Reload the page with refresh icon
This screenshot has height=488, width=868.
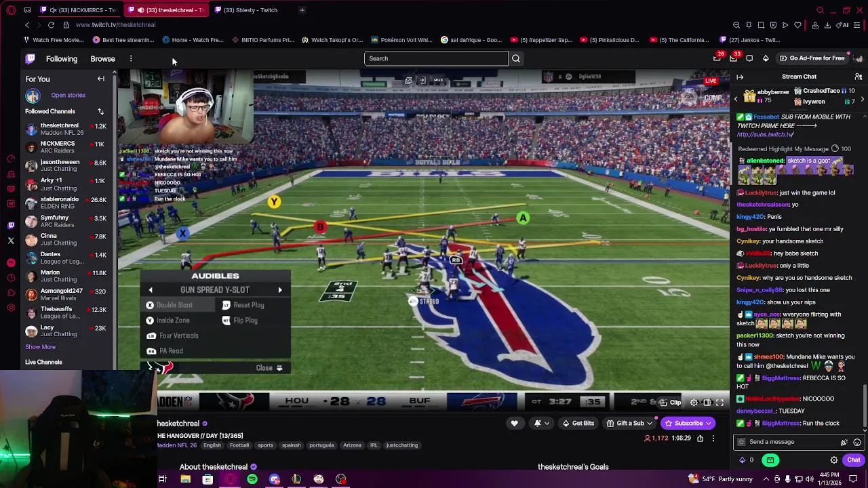(x=51, y=25)
